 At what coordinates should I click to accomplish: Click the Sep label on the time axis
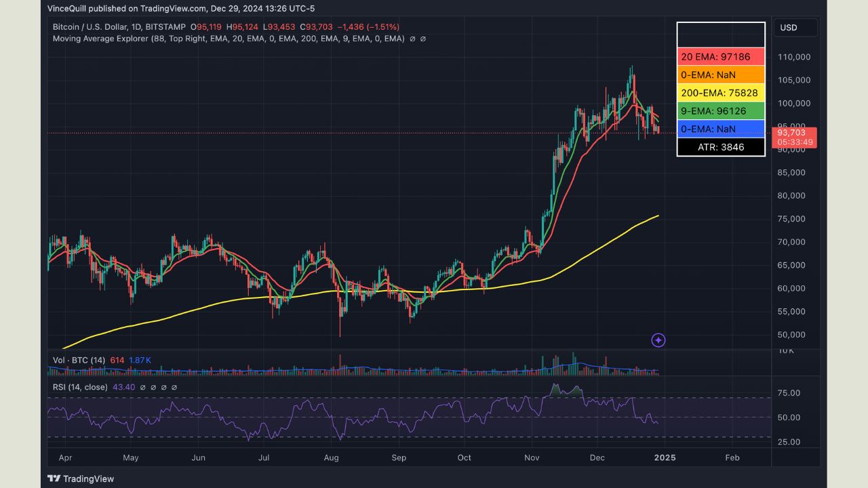pos(399,457)
